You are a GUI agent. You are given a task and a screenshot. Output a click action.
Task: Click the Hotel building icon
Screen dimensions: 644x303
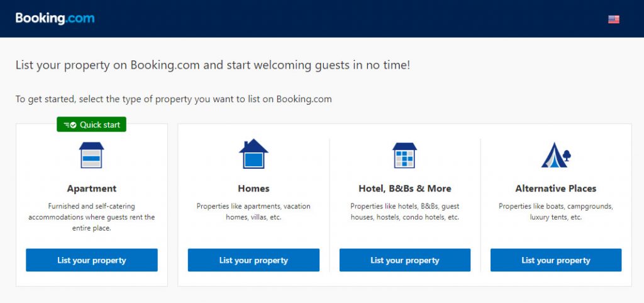pos(404,155)
